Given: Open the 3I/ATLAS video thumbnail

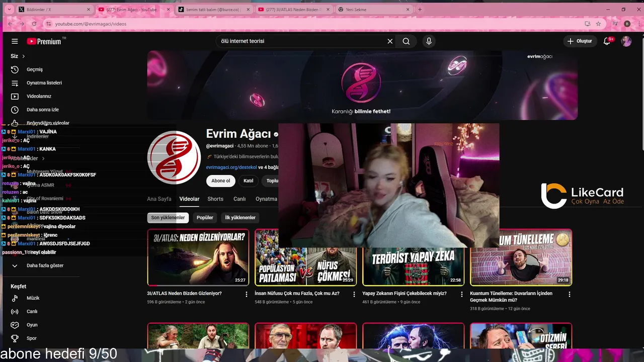Looking at the screenshot, I should tap(198, 257).
